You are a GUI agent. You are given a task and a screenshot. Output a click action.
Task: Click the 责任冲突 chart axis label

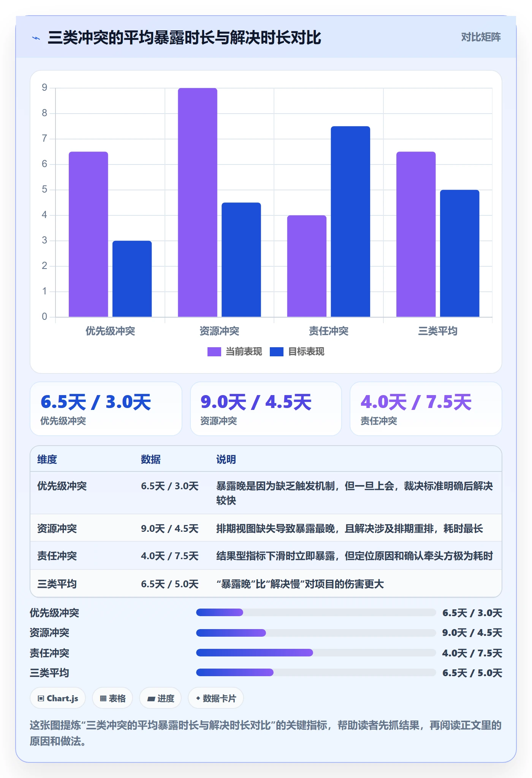[x=329, y=331]
